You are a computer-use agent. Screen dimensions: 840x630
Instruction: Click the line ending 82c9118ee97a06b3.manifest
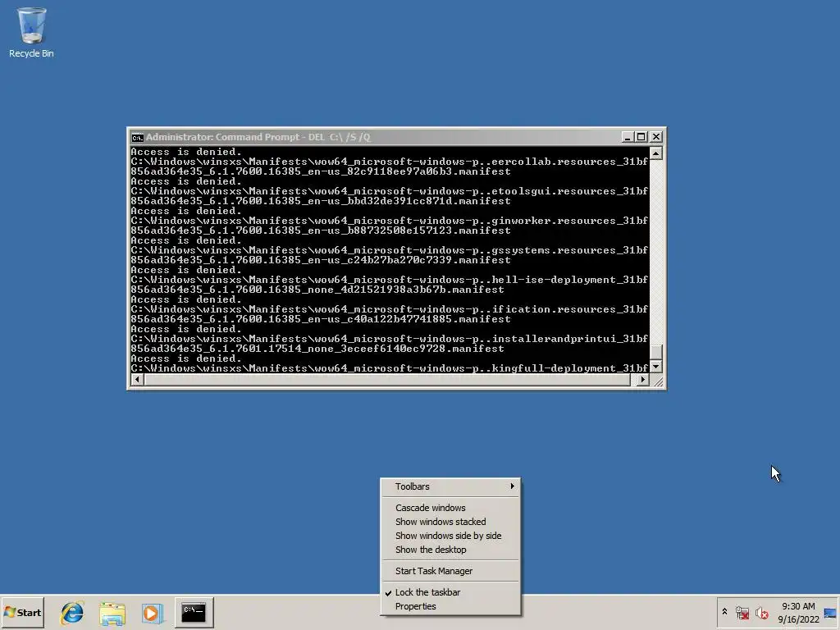tap(321, 171)
